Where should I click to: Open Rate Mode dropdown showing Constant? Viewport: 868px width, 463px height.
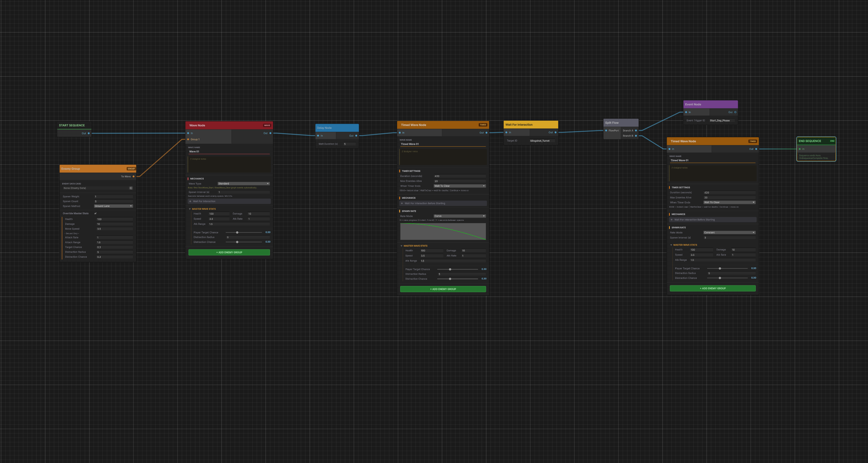coord(729,232)
